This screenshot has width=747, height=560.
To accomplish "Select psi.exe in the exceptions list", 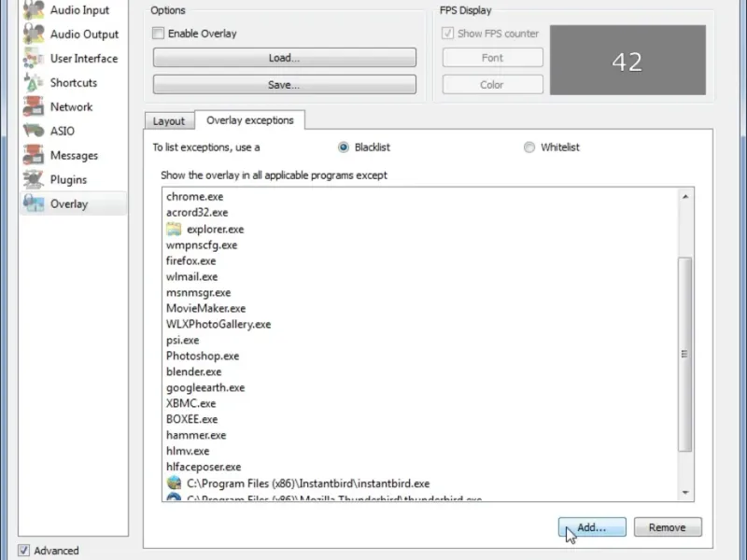I will [182, 340].
